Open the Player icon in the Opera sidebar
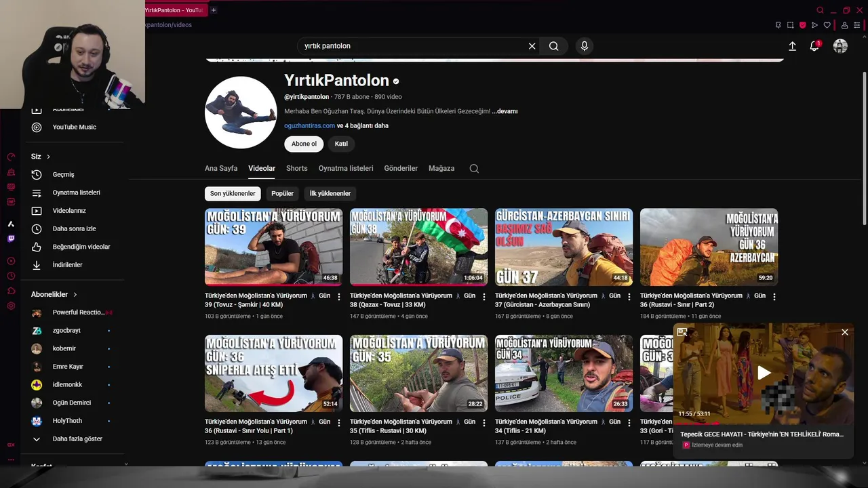This screenshot has height=488, width=868. click(11, 261)
